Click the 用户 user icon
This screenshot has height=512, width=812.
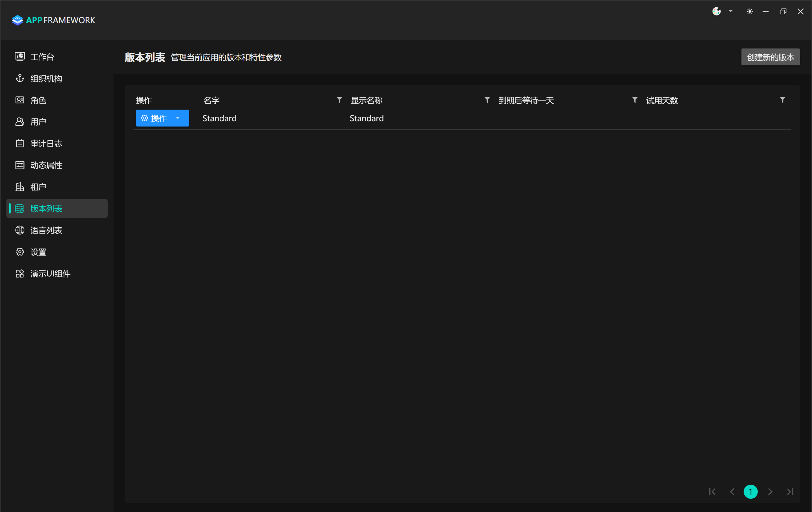pyautogui.click(x=19, y=122)
